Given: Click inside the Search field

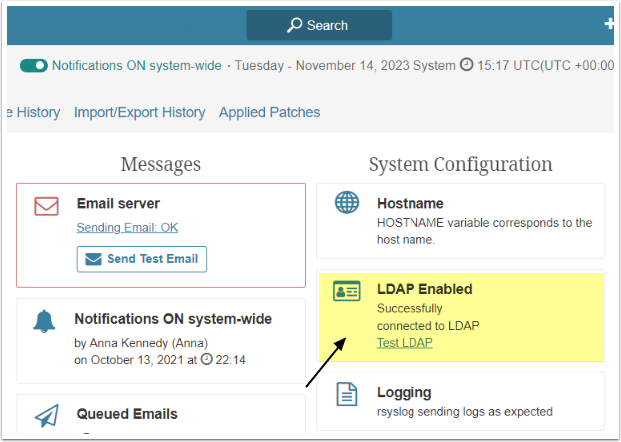Looking at the screenshot, I should coord(319,25).
